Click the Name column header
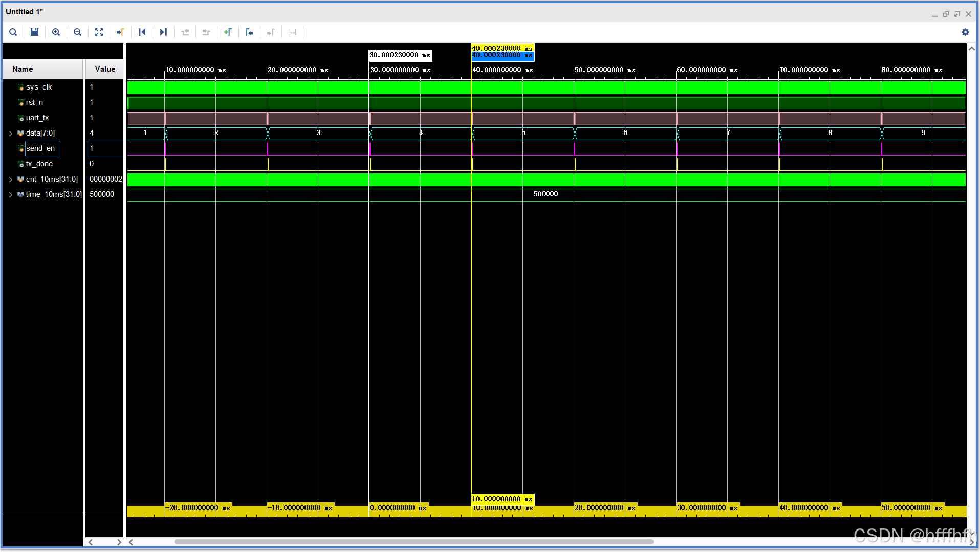Screen dimensions: 980x552 coord(42,69)
